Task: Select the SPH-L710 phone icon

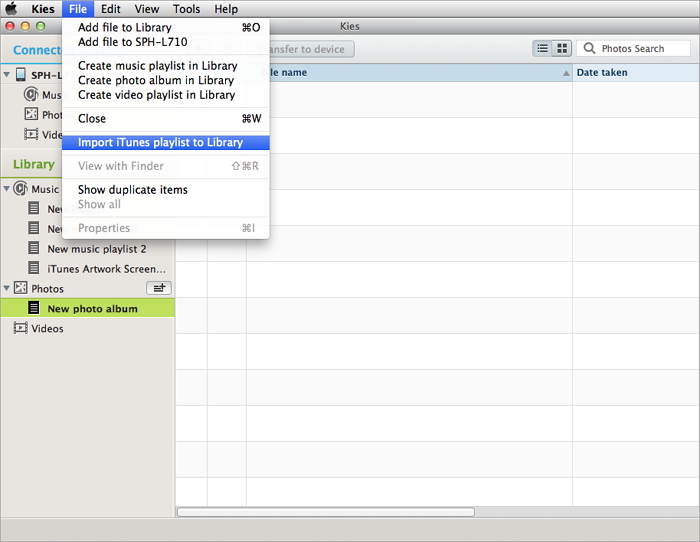Action: tap(21, 75)
